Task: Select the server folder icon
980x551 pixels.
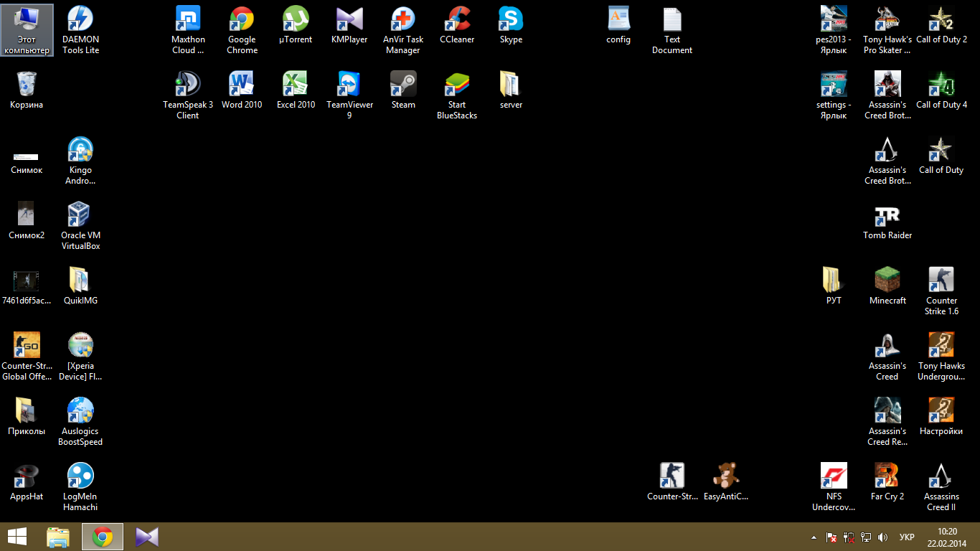Action: tap(511, 90)
